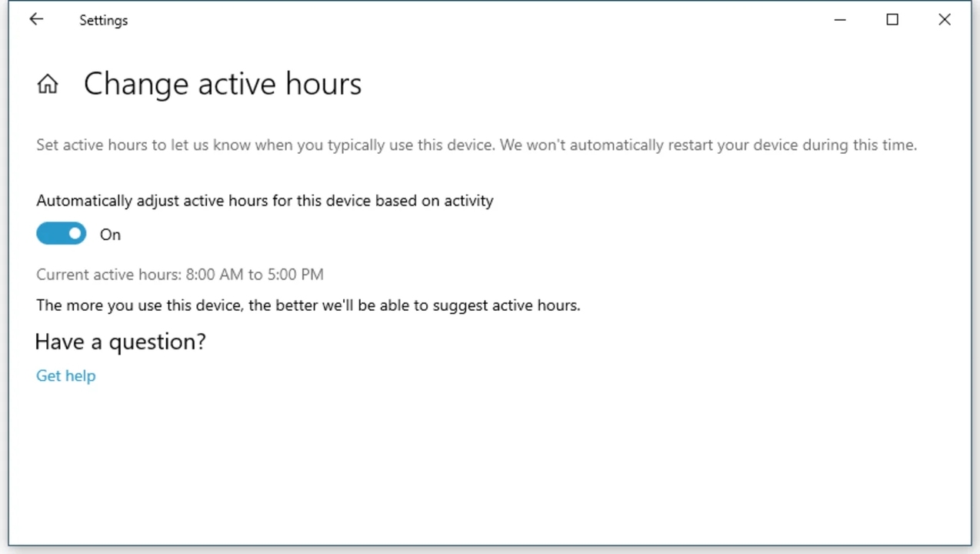Minimize the Settings window
980x554 pixels.
(x=840, y=20)
